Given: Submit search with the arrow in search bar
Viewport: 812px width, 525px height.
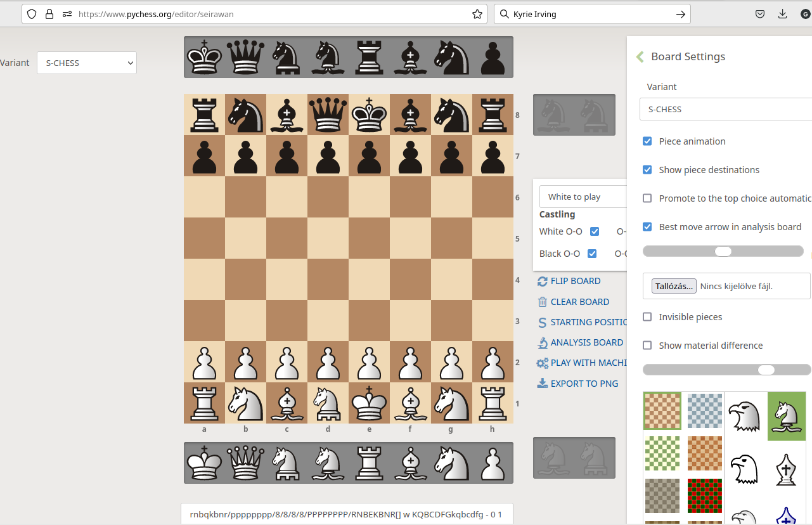Looking at the screenshot, I should (680, 14).
